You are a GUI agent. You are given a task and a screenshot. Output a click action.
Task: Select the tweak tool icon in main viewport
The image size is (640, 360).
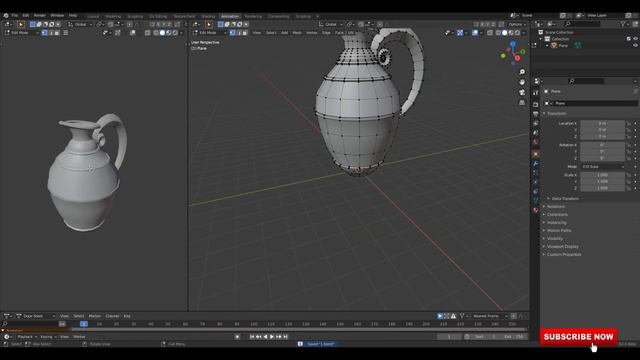tap(209, 24)
